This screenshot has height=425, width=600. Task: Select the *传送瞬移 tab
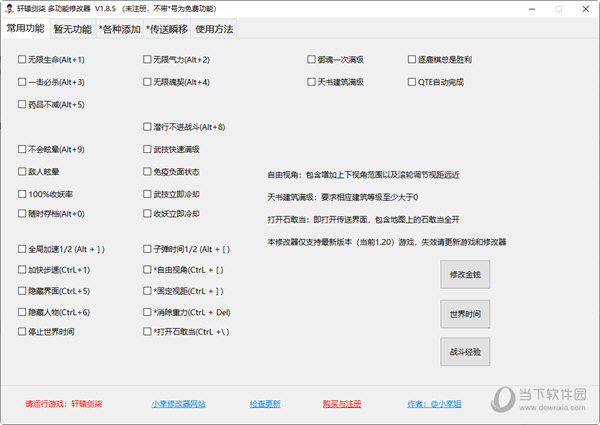(166, 29)
